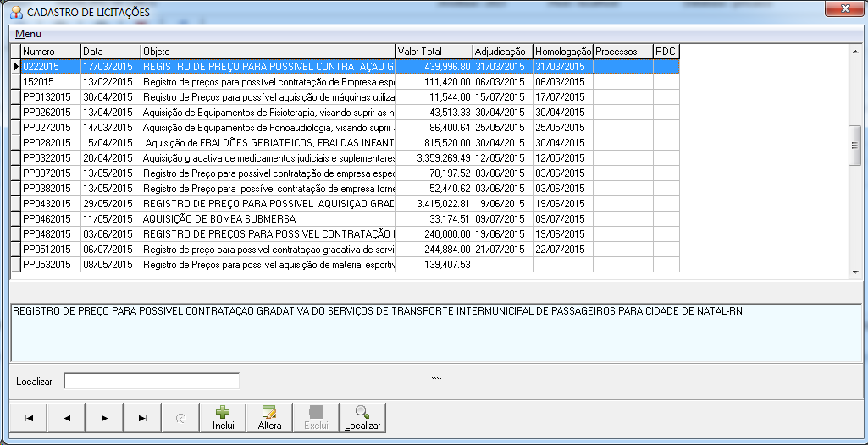Click the Homologação column header

563,52
